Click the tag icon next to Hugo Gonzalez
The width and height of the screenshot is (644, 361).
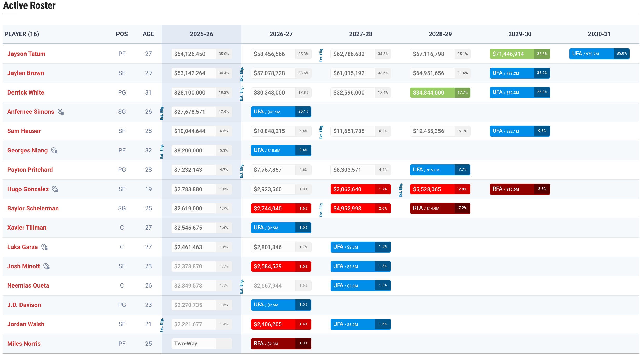(55, 189)
